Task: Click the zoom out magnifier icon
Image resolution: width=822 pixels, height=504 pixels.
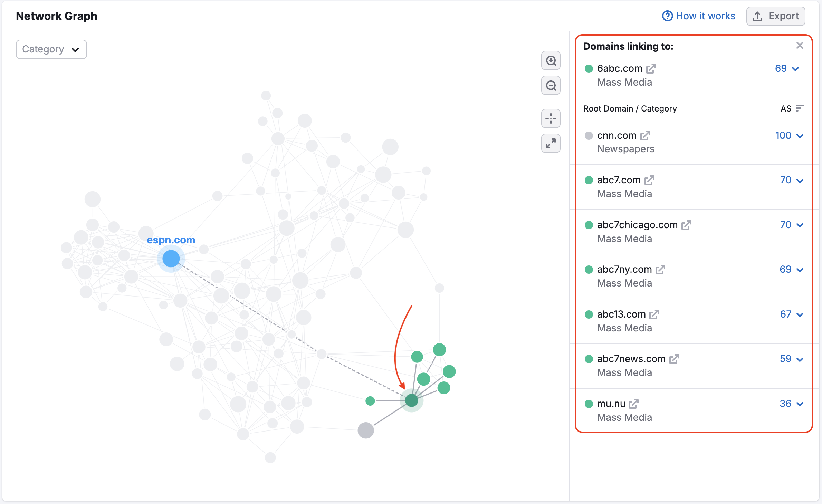Action: 551,85
